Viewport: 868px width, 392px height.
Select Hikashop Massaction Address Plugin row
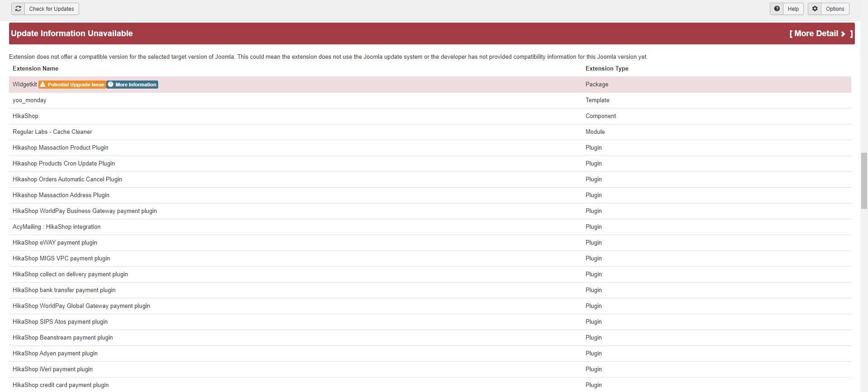coord(430,195)
